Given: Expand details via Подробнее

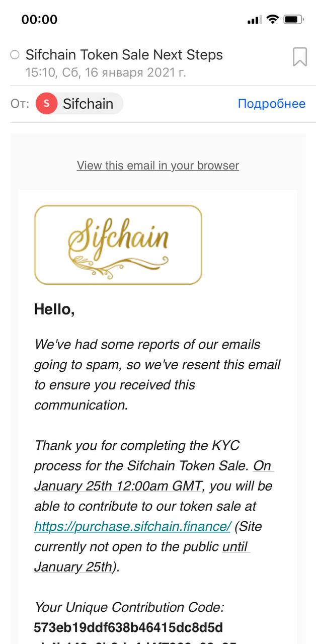Looking at the screenshot, I should point(272,104).
